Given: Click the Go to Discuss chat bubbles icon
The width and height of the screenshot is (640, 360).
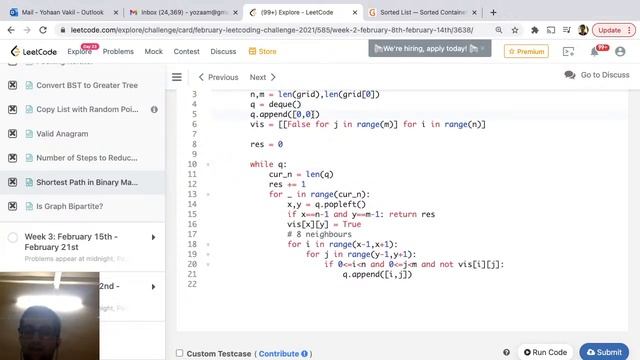Looking at the screenshot, I should [570, 75].
